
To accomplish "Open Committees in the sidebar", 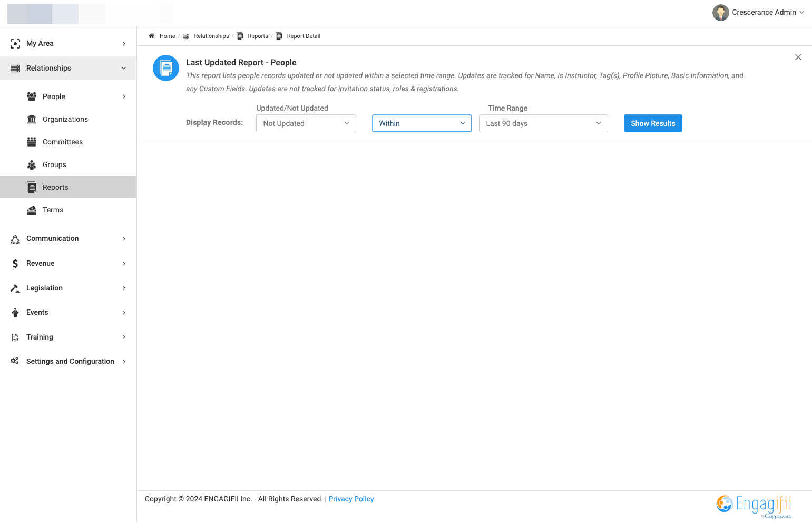I will point(63,142).
